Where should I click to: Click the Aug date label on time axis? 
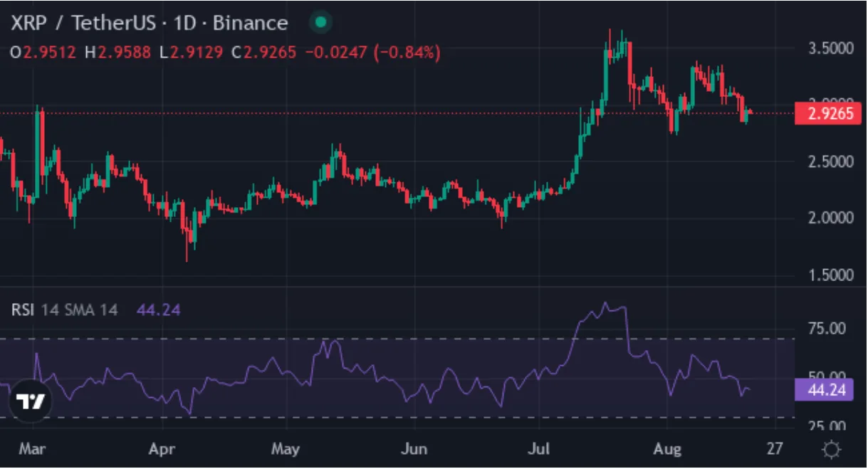[667, 450]
